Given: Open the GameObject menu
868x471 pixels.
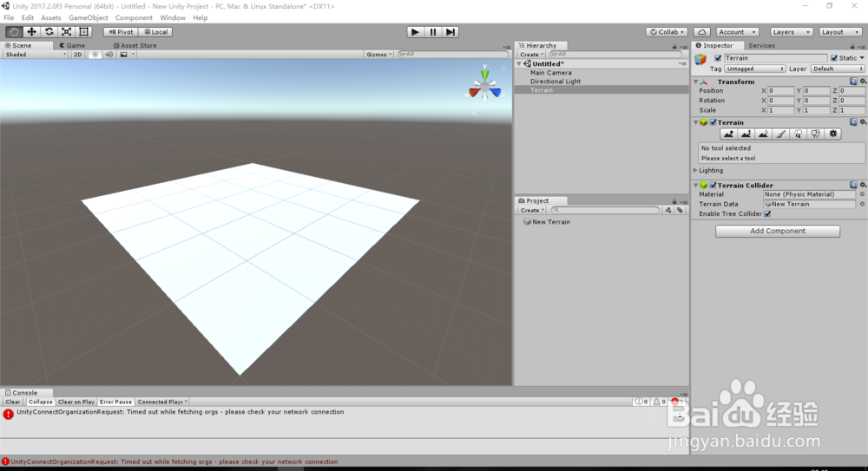Looking at the screenshot, I should [x=89, y=17].
